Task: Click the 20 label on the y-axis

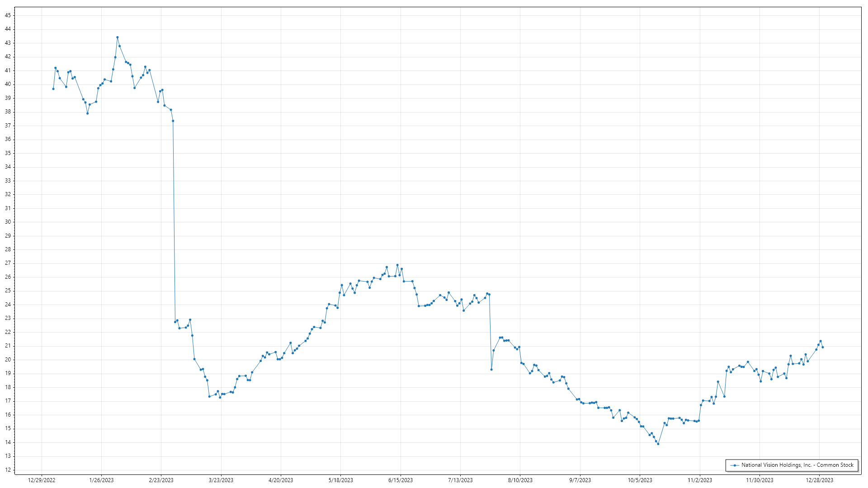Action: (x=8, y=360)
